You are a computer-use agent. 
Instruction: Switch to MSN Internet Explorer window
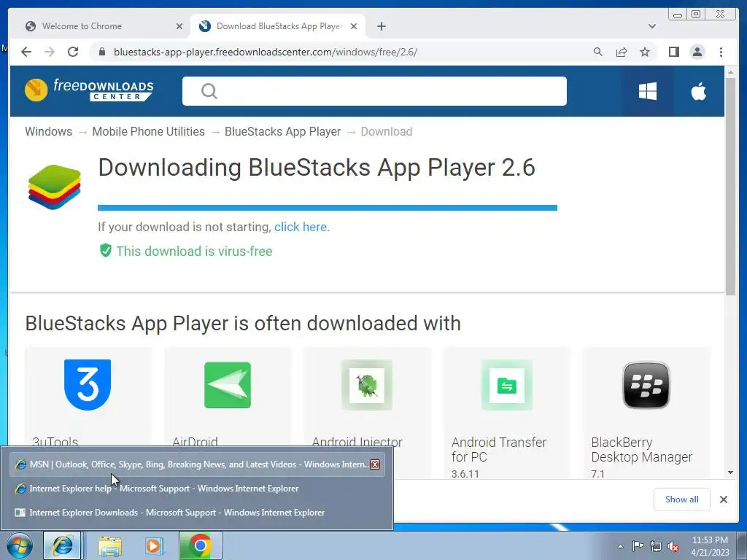point(198,464)
